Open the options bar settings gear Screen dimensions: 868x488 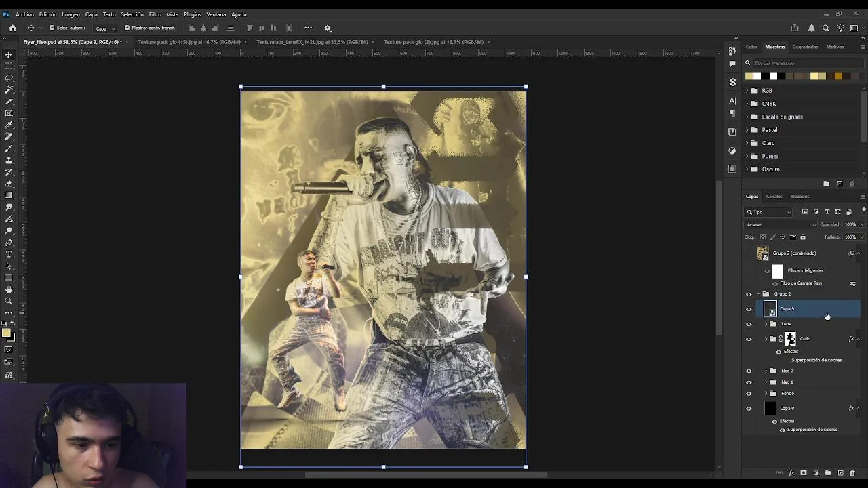click(328, 28)
